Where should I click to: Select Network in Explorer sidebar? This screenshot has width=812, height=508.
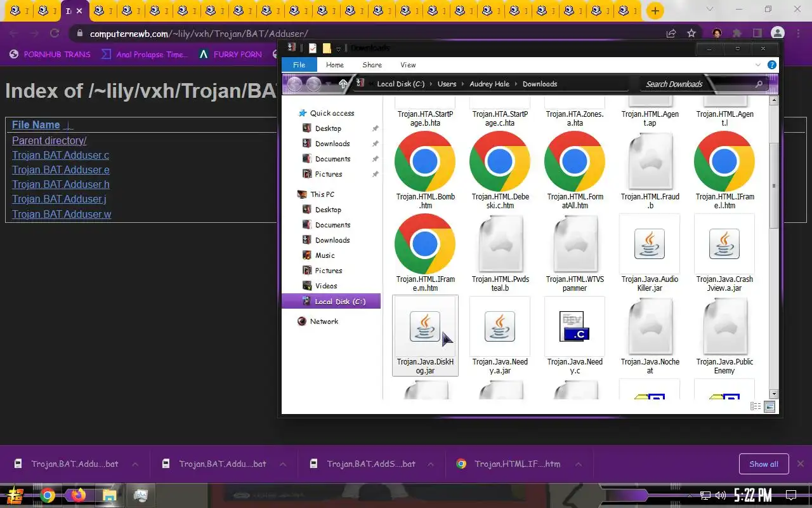point(324,321)
